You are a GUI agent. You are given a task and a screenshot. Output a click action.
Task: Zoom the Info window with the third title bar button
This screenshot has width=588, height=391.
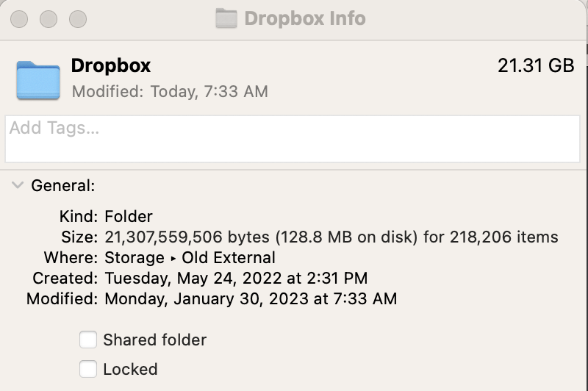coord(76,18)
